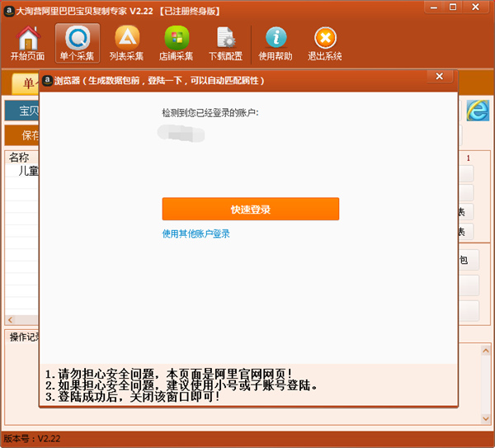
Task: Click the right-side button ending in 包
Action: click(x=467, y=261)
